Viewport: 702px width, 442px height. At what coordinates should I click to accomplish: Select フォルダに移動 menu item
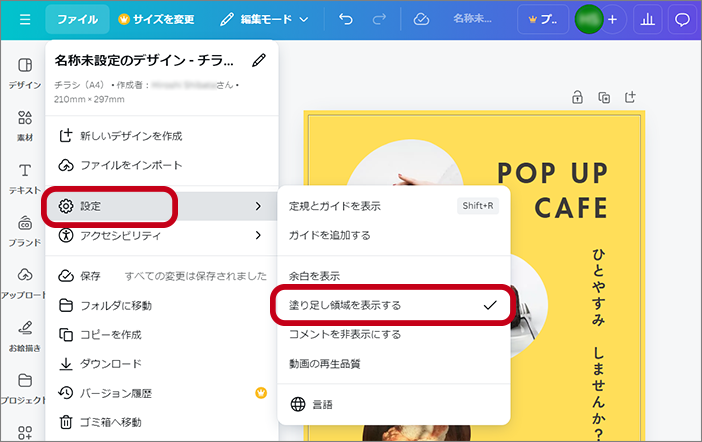coord(162,305)
